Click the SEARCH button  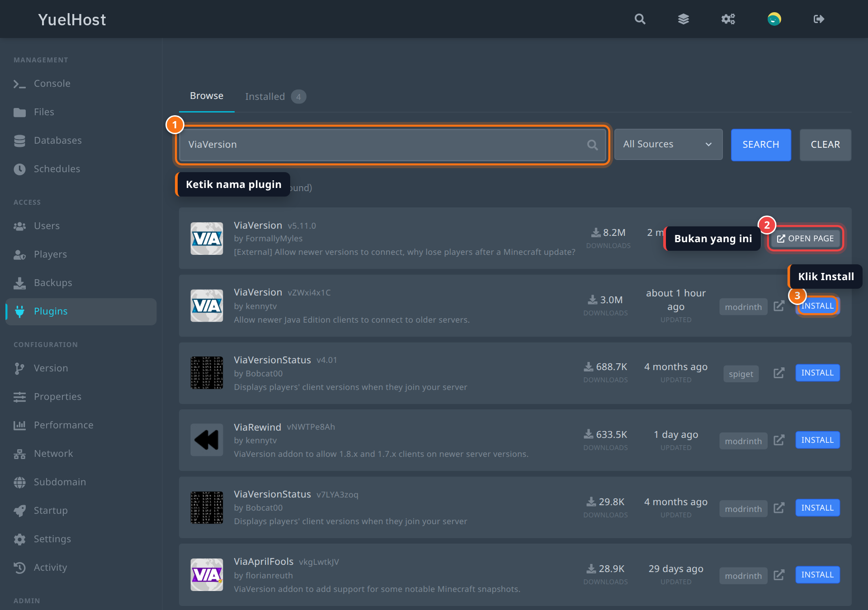pos(761,145)
